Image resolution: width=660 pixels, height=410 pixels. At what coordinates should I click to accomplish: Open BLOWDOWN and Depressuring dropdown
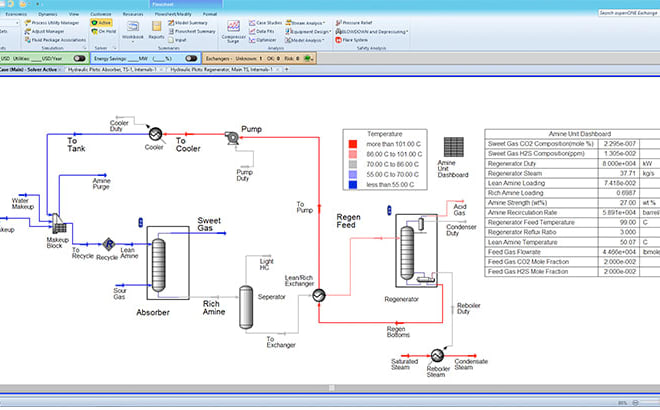point(372,32)
